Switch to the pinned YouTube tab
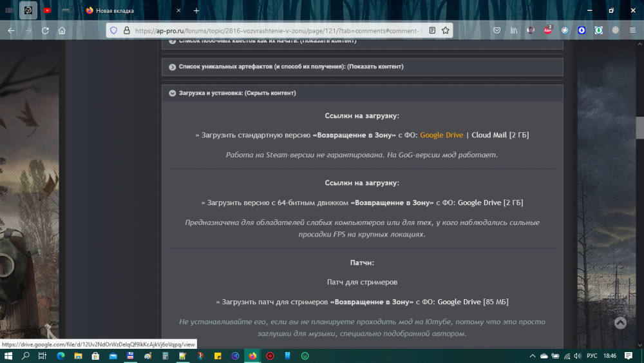This screenshot has height=363, width=644. [47, 11]
